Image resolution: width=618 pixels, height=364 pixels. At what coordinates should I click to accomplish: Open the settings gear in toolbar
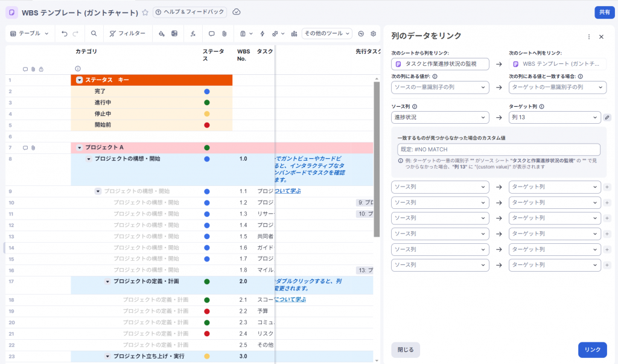(x=374, y=34)
